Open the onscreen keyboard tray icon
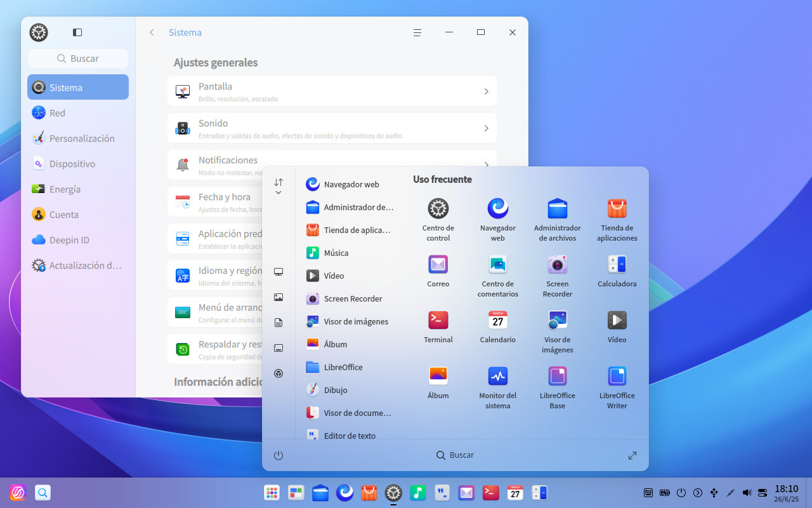This screenshot has width=812, height=508. click(x=648, y=492)
